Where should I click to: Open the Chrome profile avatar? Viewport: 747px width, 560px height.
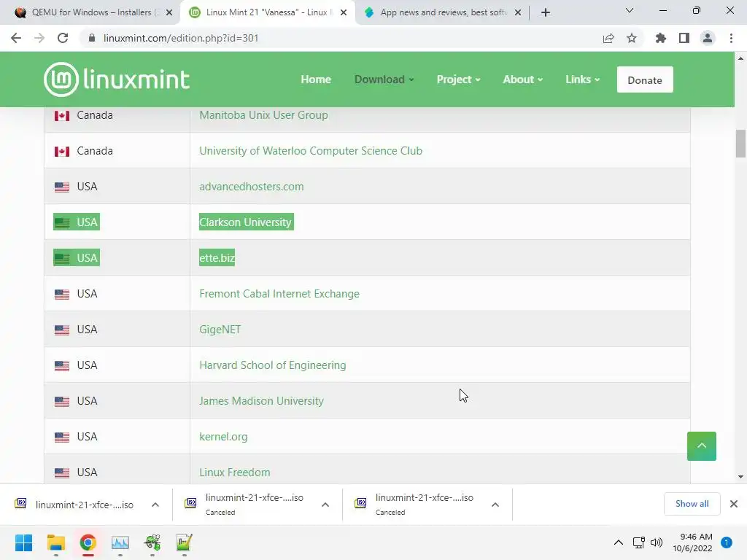pos(708,38)
